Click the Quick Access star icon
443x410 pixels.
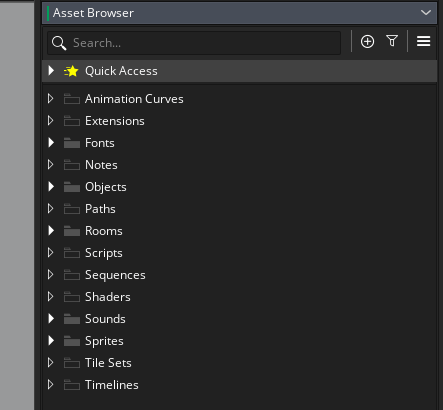pos(71,71)
